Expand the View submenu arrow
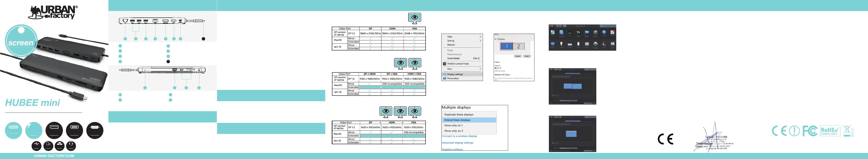The height and width of the screenshot is (159, 868). point(480,37)
